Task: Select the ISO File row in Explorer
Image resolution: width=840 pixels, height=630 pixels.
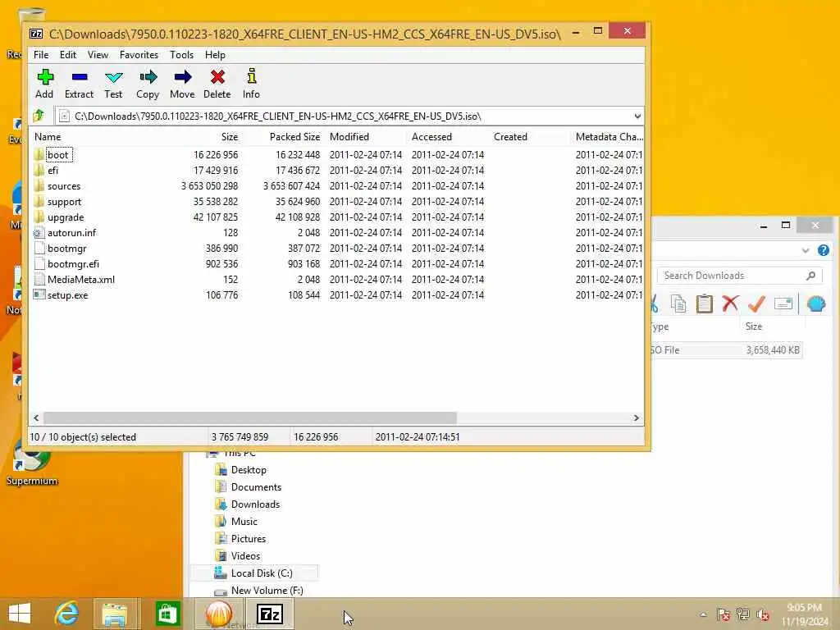Action: click(x=726, y=349)
